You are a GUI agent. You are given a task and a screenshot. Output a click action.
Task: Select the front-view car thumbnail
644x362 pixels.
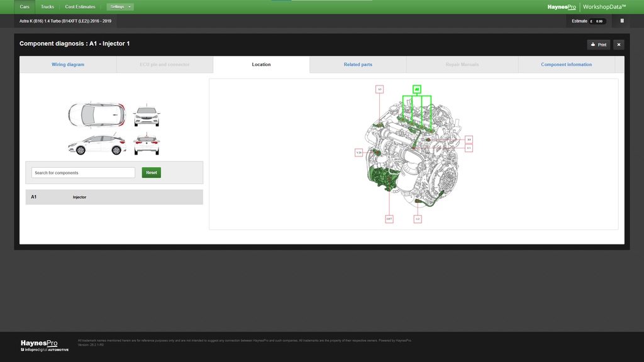pos(147,116)
